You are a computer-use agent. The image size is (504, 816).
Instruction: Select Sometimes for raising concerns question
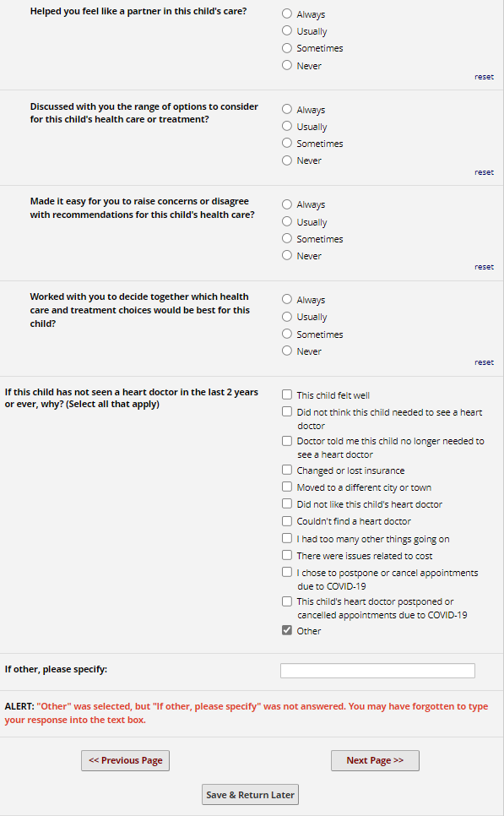pyautogui.click(x=286, y=239)
